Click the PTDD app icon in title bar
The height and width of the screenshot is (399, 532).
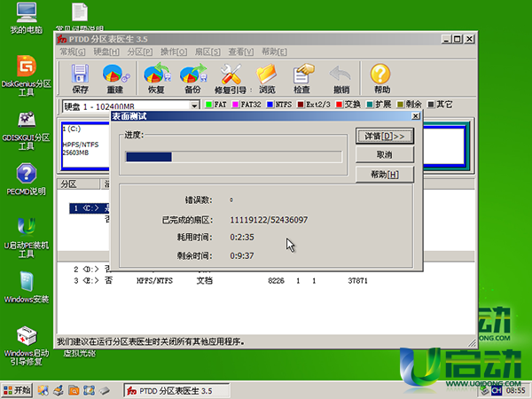[62, 39]
